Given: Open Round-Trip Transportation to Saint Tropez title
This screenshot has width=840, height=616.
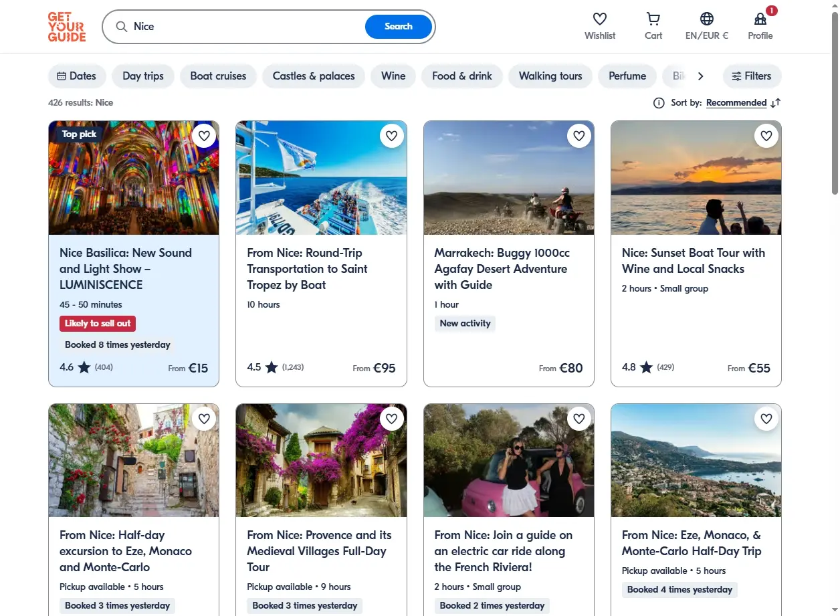Looking at the screenshot, I should (307, 269).
